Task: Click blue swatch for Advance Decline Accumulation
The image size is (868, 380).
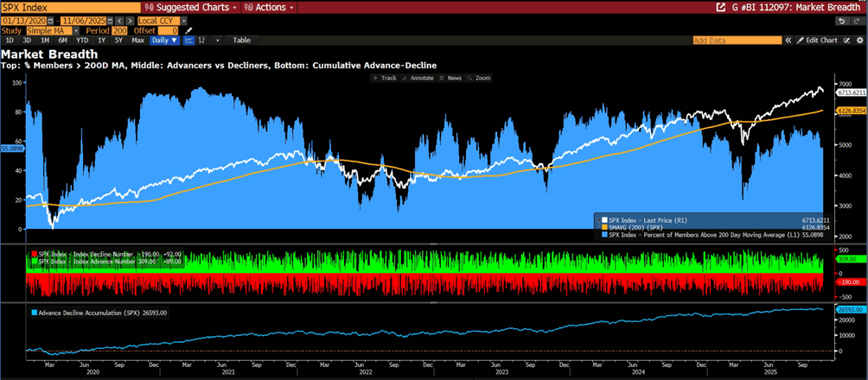Action: [33, 313]
